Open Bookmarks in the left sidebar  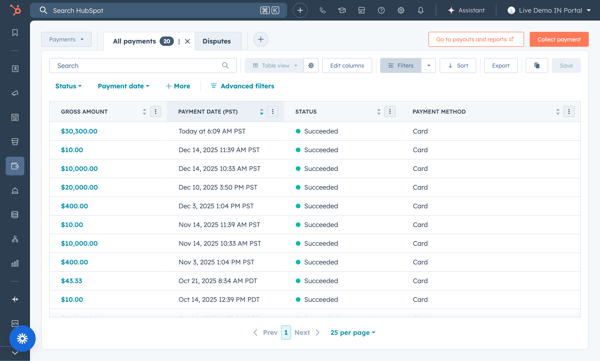tap(15, 33)
